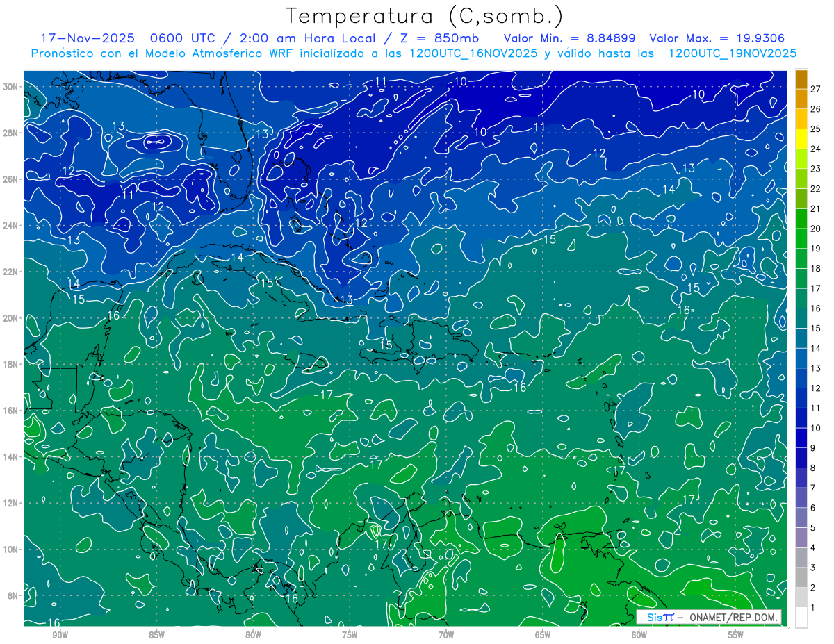This screenshot has width=834, height=644.
Task: Click the 1200UTC_16NOV2025 initialization time
Action: [x=473, y=53]
